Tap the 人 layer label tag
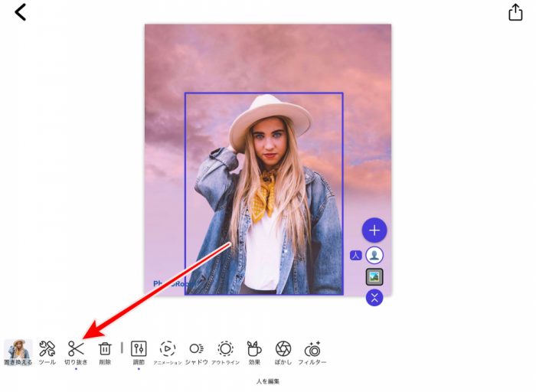Screen dimensions: 536x392 pos(356,255)
